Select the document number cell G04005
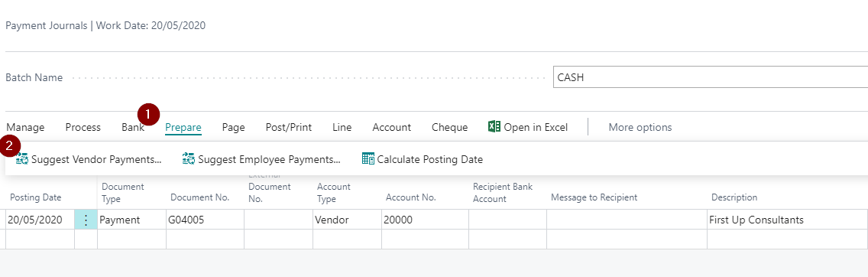868x277 pixels. coord(205,220)
